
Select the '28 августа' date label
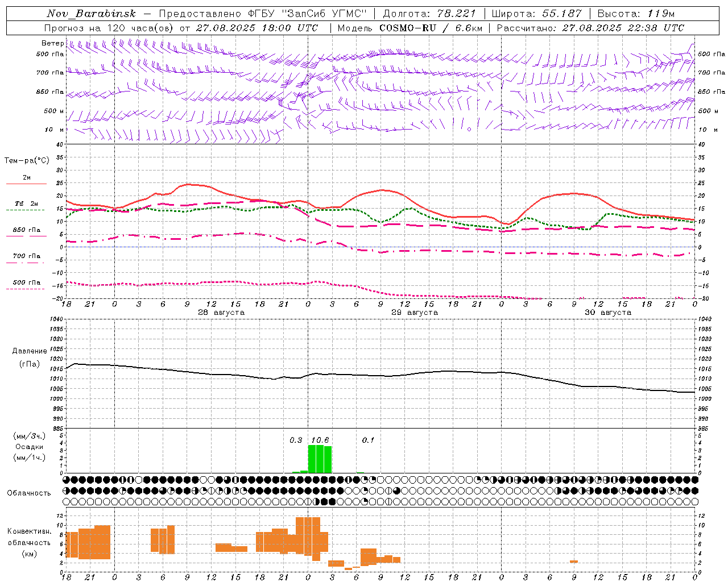click(221, 313)
